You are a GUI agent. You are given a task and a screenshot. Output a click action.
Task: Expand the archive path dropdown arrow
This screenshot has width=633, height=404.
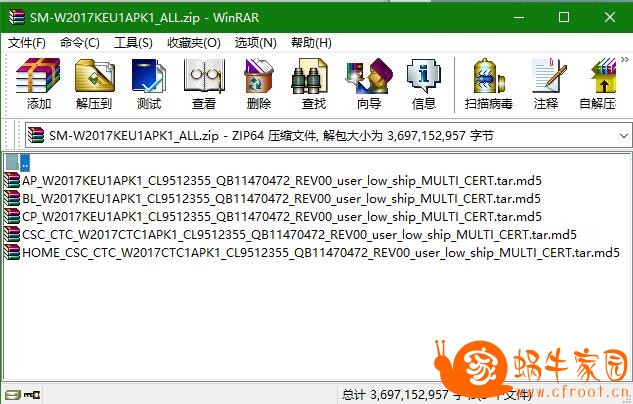tap(624, 136)
